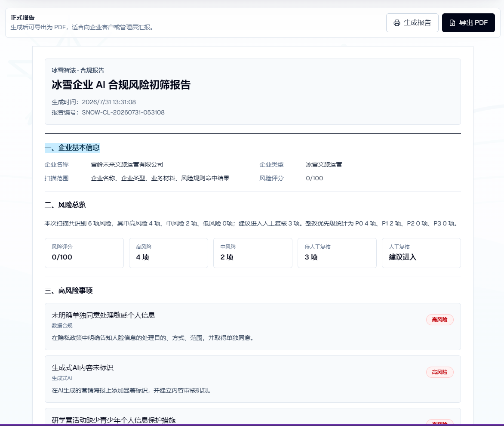Click the 生成报告 button
Image resolution: width=504 pixels, height=426 pixels.
pos(412,23)
